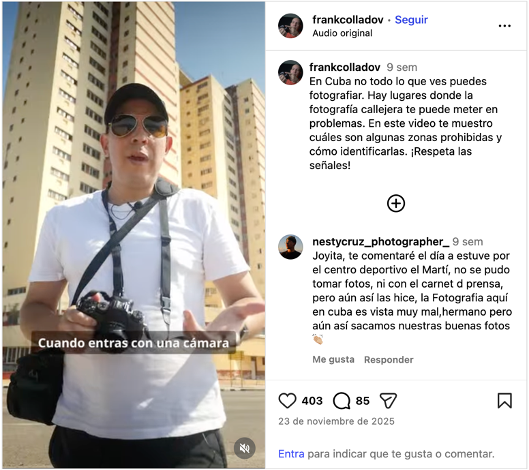The height and width of the screenshot is (470, 529).
Task: Visit the nestycruz_photographer_ username link
Action: coord(381,242)
